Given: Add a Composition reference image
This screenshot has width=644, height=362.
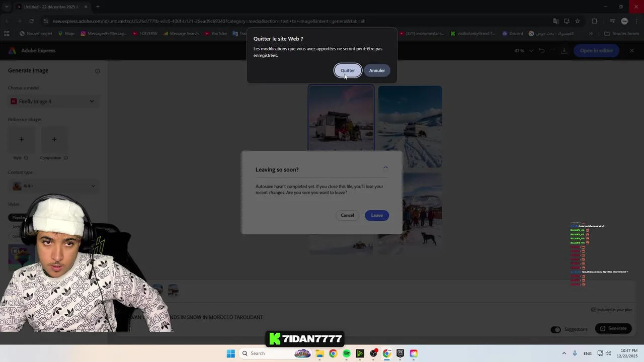Looking at the screenshot, I should [x=54, y=139].
